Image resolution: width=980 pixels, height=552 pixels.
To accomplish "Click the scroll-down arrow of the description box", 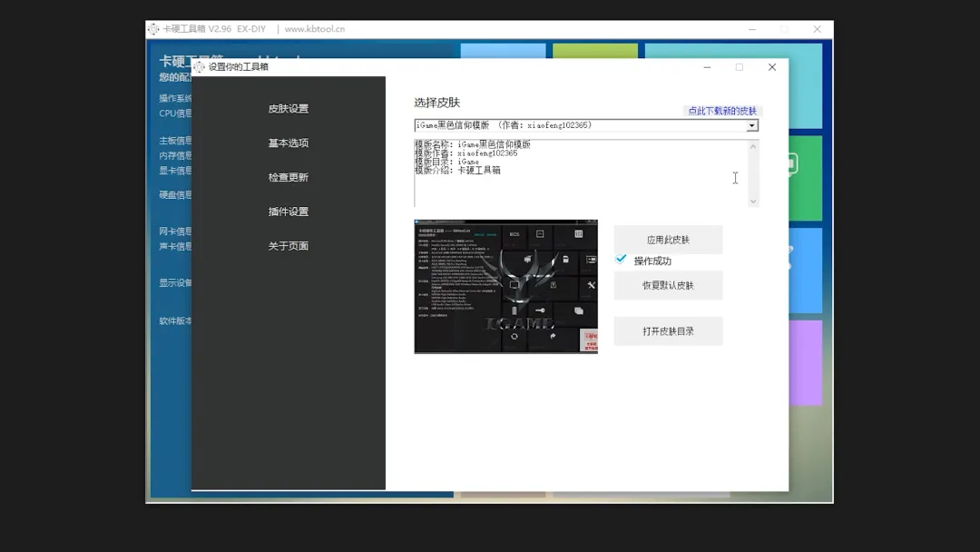I will 754,202.
